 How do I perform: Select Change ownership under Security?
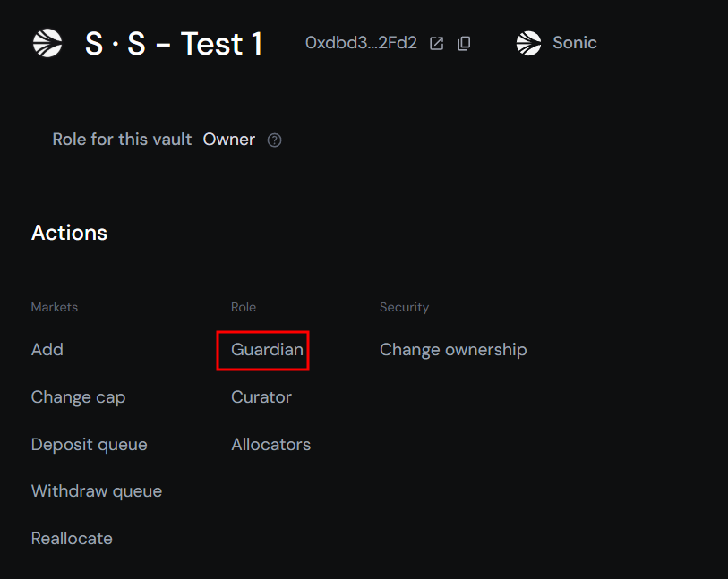click(x=453, y=349)
